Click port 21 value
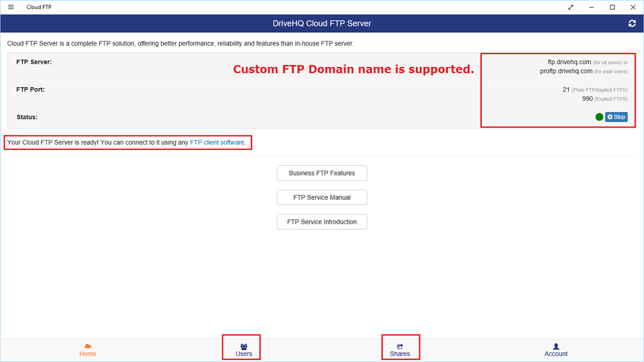Viewport: 644px width, 362px height. pyautogui.click(x=566, y=90)
